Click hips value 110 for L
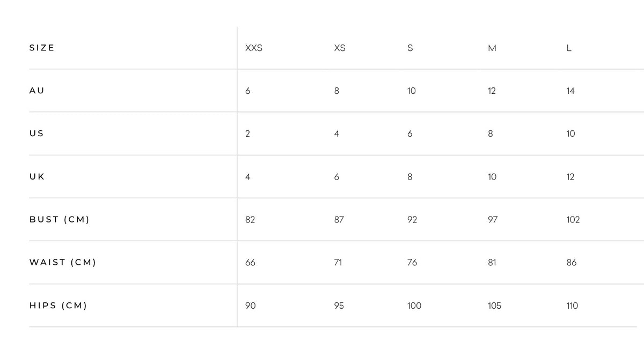644x350 pixels. coord(572,306)
